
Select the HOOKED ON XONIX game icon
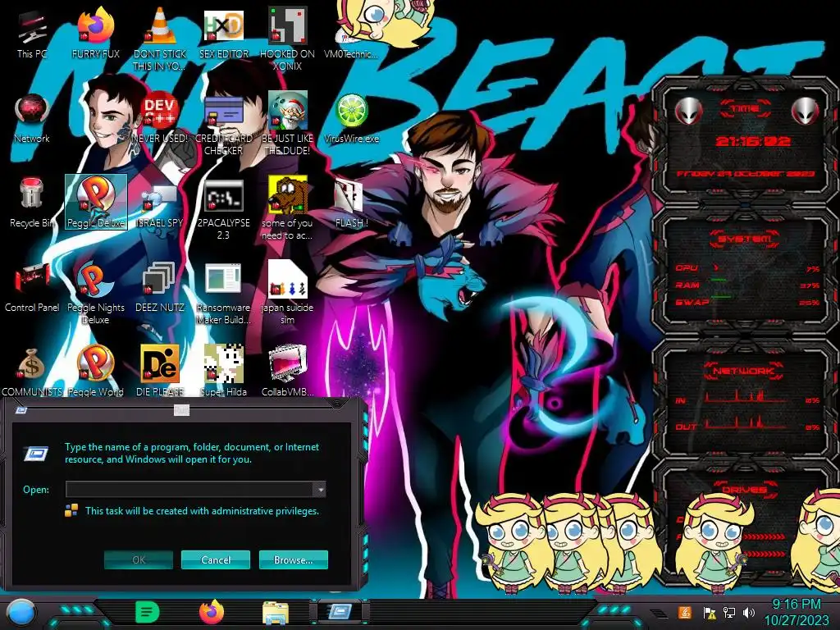click(x=287, y=39)
